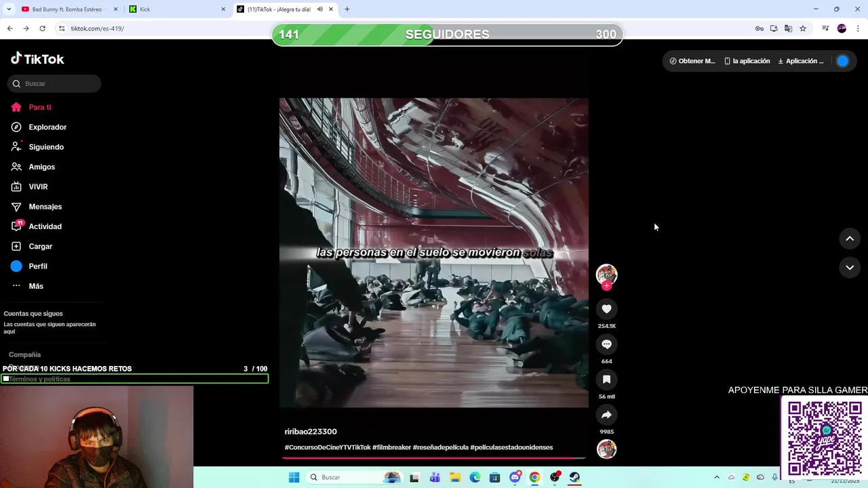Go to next video with down chevron
The image size is (868, 488).
pyautogui.click(x=850, y=268)
